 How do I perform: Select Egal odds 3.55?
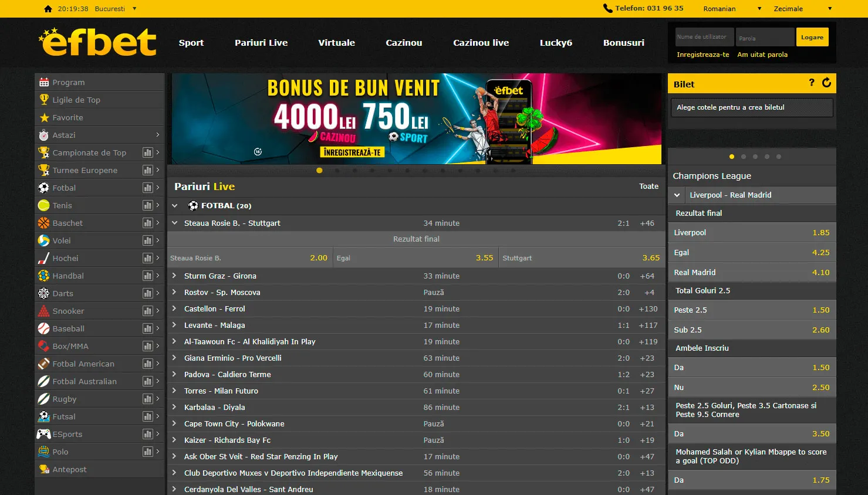[x=415, y=257]
